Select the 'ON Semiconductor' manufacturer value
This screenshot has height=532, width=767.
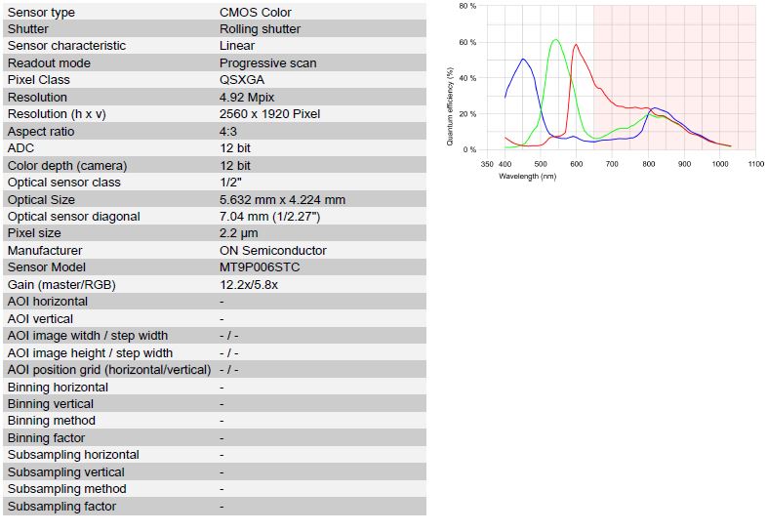pos(273,251)
